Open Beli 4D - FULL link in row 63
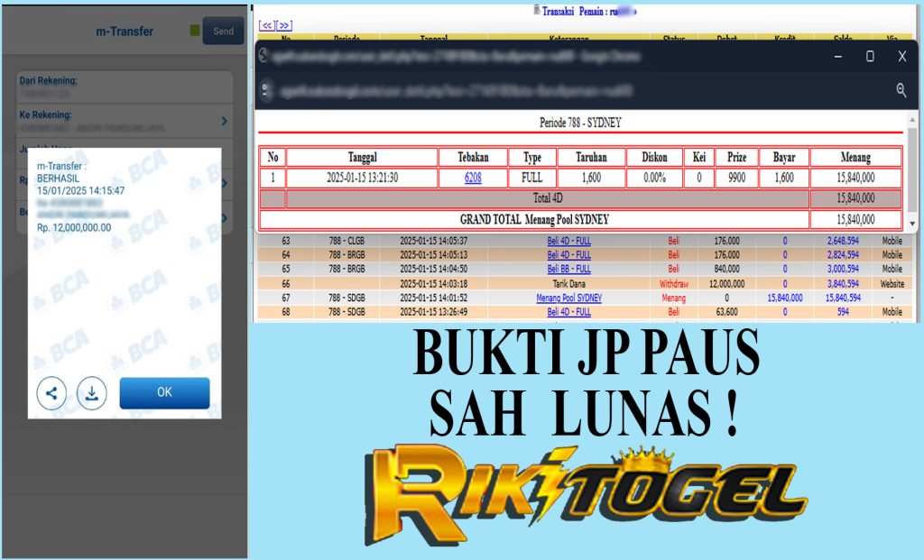Viewport: 924px width, 560px height. coord(568,241)
